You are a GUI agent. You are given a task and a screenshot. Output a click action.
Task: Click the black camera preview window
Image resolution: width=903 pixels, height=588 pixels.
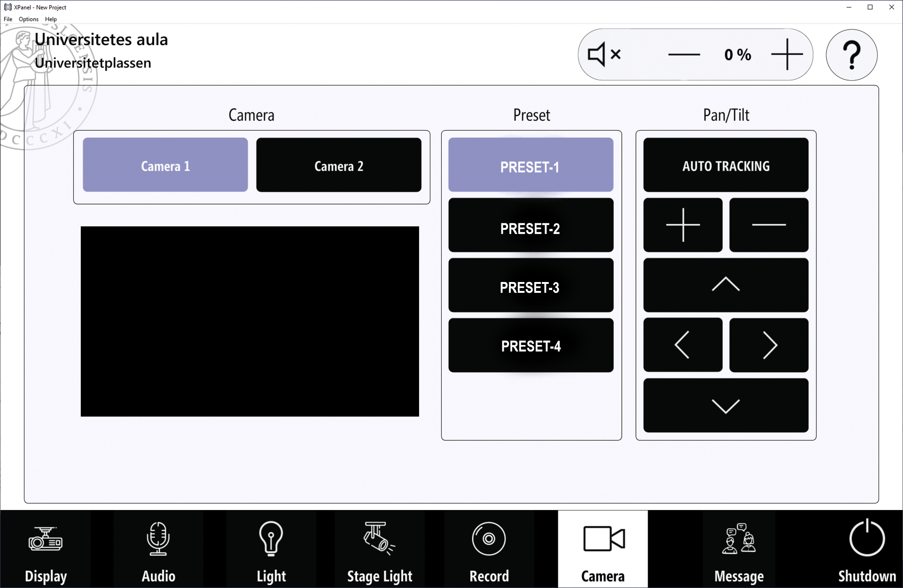[x=250, y=321]
